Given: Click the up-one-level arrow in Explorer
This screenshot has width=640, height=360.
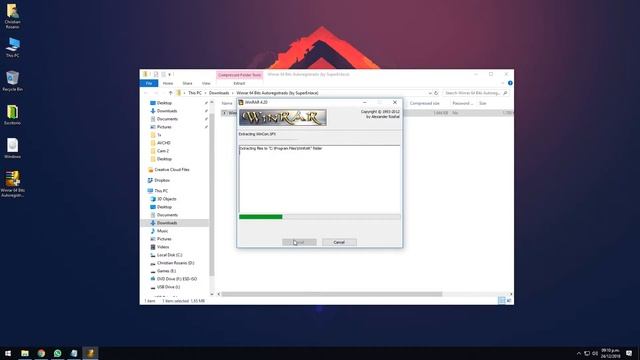Looking at the screenshot, I should [x=170, y=93].
